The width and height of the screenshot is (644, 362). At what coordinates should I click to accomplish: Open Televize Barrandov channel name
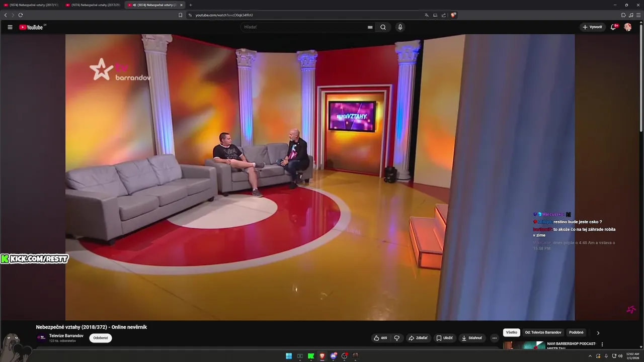(66, 335)
